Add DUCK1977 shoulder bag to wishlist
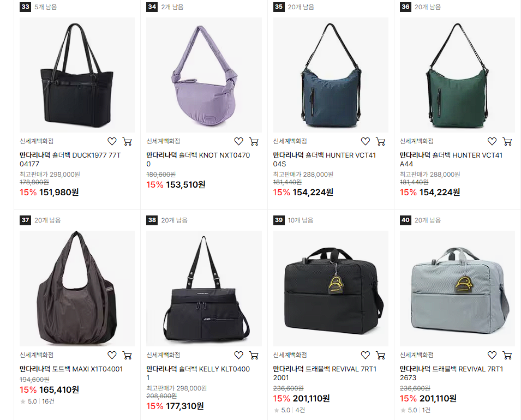Image resolution: width=521 pixels, height=420 pixels. pos(112,141)
